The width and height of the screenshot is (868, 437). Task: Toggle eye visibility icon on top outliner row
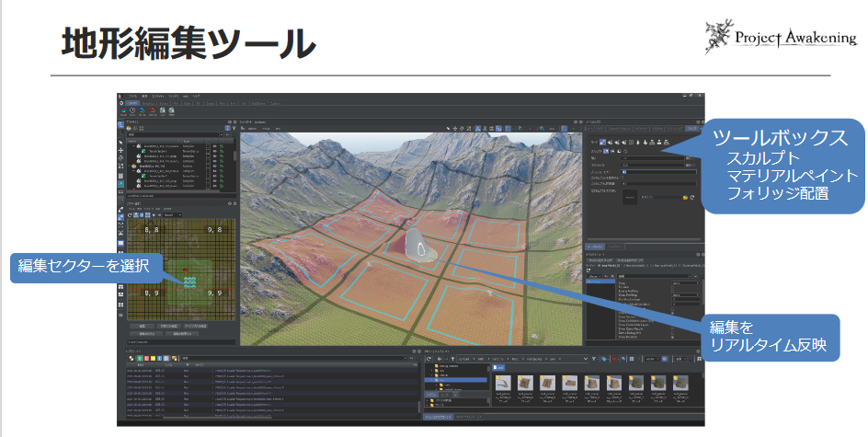tap(215, 146)
